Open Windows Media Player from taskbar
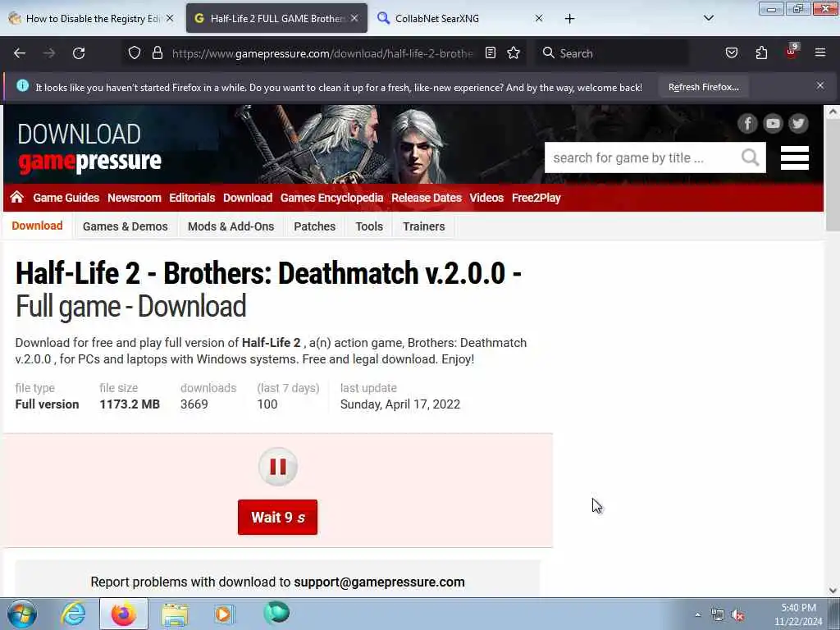The width and height of the screenshot is (840, 630). point(225,614)
